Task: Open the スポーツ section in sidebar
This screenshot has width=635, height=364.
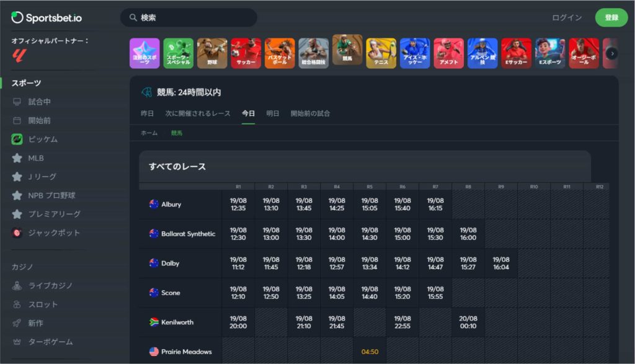Action: (26, 83)
